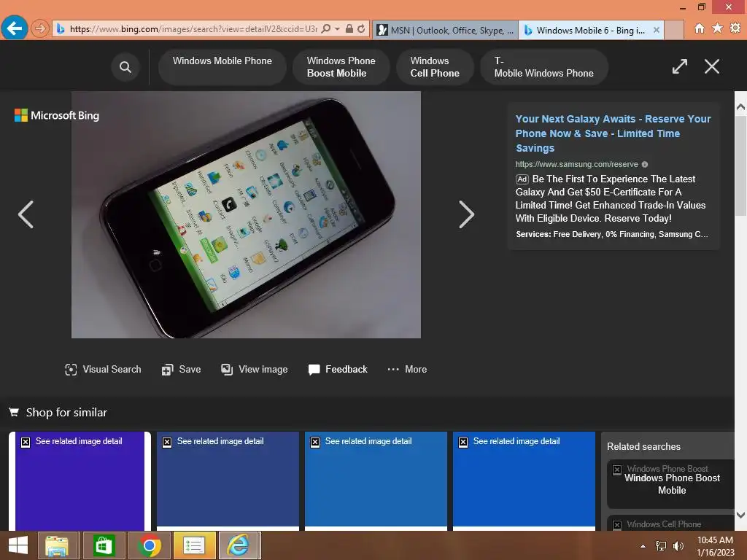Open the Samsung Galaxy ad headline link
Screen dimensions: 747x560
(613, 133)
